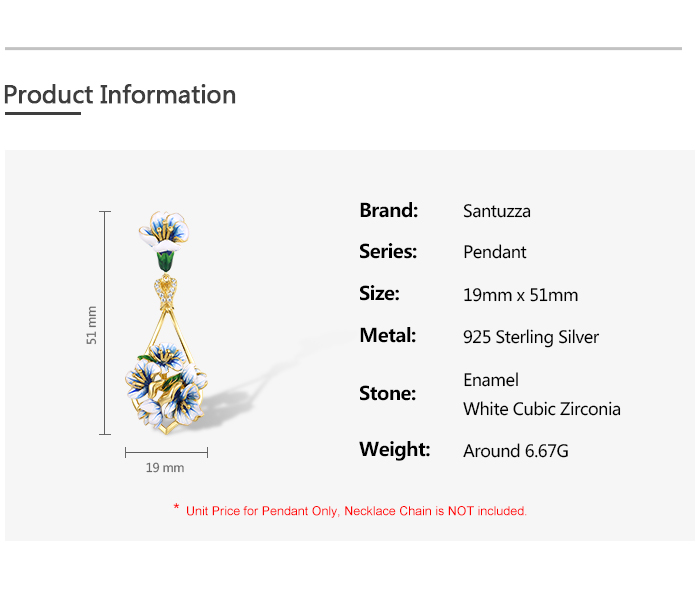Click the 925 Sterling Silver text

(x=531, y=337)
